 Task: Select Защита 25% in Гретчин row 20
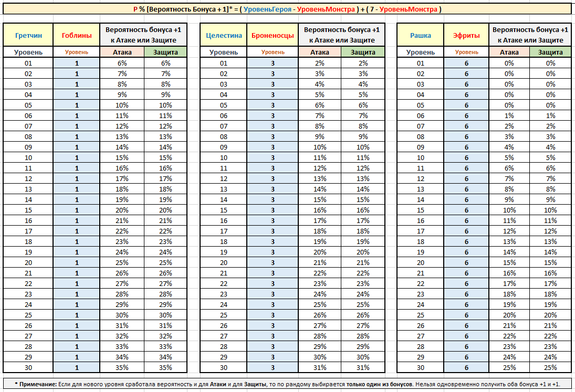tap(165, 262)
